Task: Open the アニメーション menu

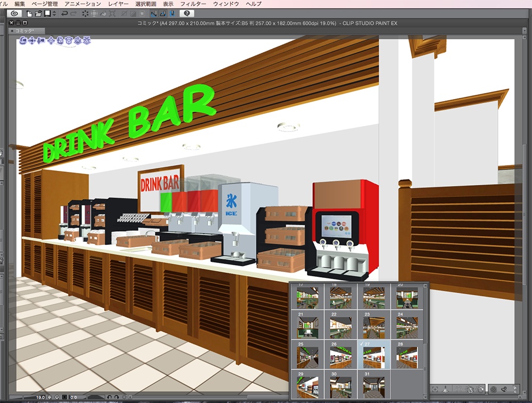Action: pos(83,4)
